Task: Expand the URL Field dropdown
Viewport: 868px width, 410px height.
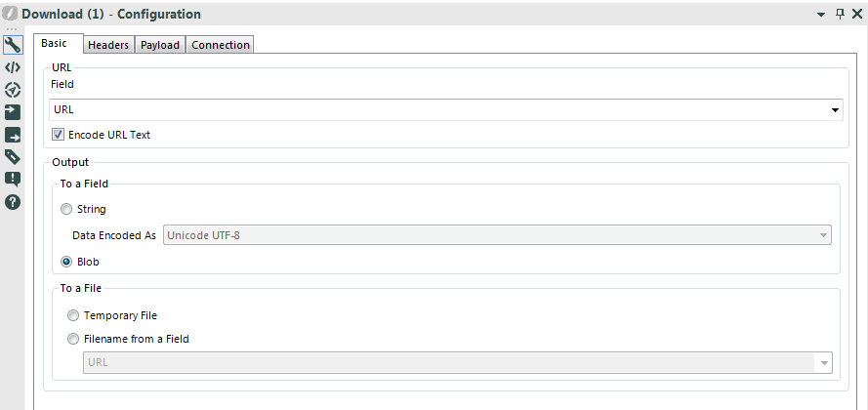Action: click(445, 110)
